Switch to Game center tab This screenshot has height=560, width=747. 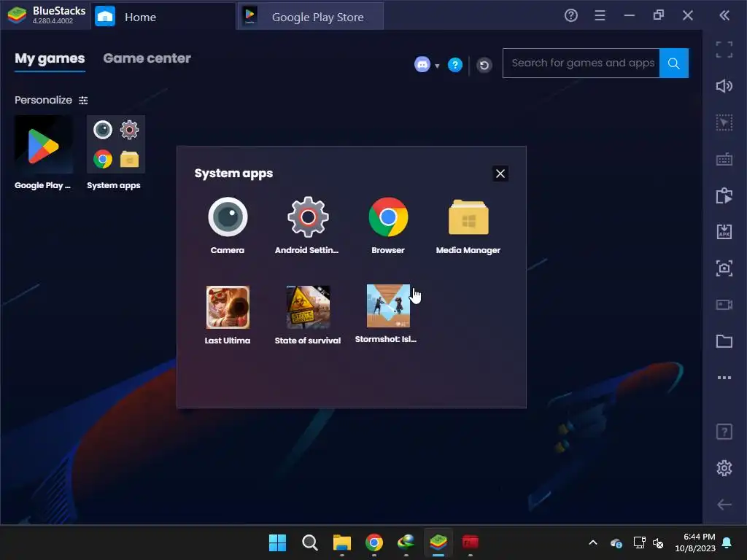[x=147, y=58]
